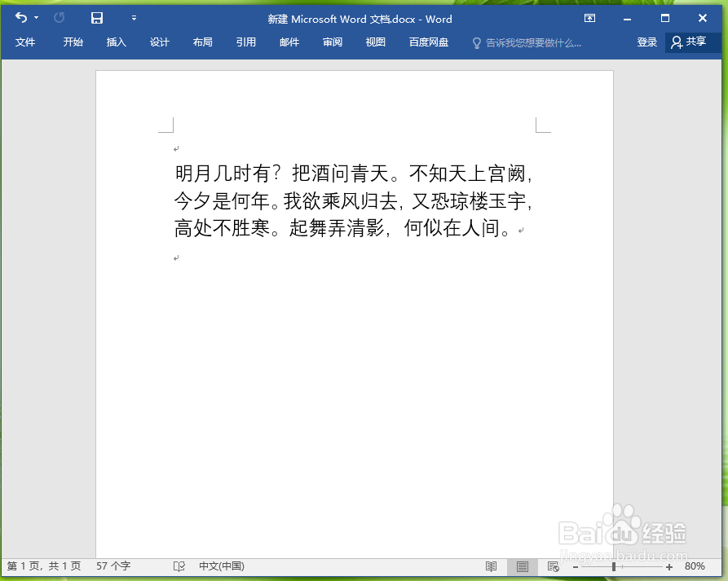Open the Undo history dropdown arrow

click(36, 18)
